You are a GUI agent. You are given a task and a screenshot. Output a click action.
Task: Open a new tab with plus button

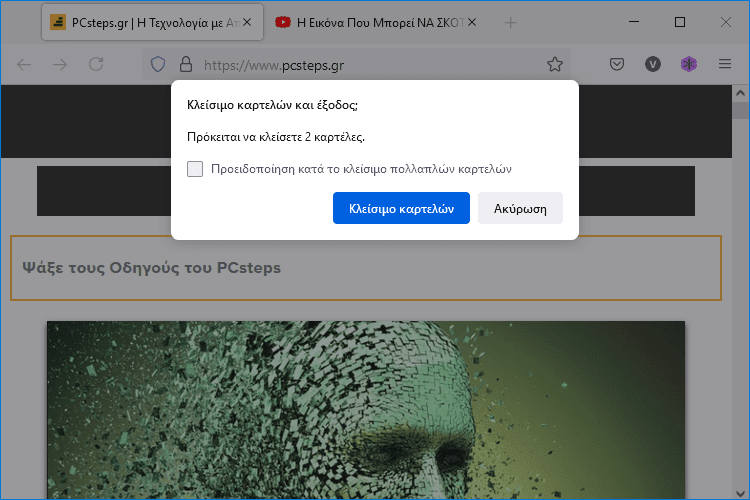coord(510,22)
